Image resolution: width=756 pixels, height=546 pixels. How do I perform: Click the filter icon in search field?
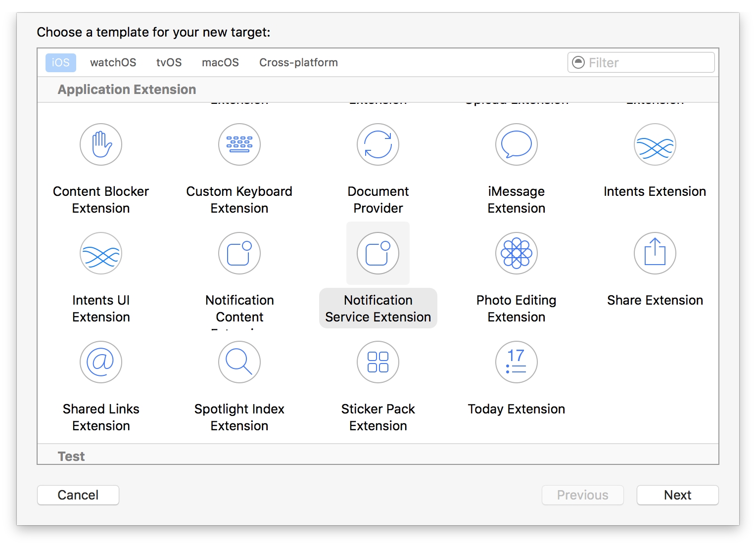[x=578, y=62]
